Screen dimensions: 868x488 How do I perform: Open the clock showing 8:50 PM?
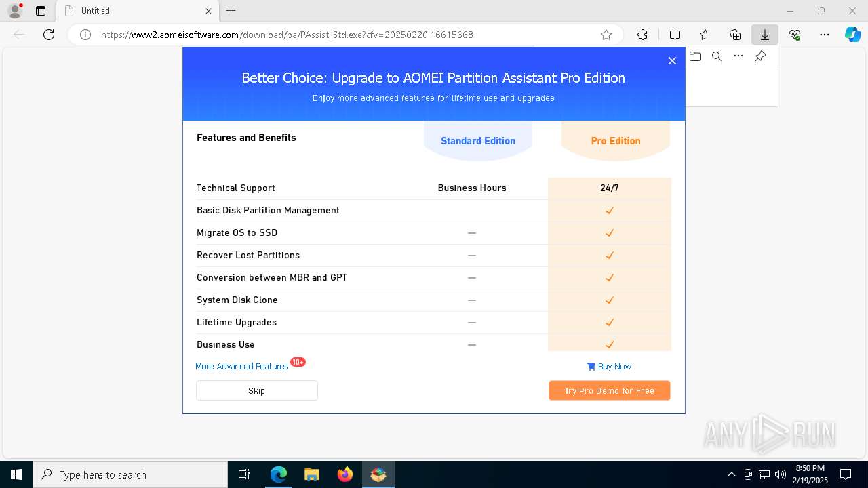[811, 474]
